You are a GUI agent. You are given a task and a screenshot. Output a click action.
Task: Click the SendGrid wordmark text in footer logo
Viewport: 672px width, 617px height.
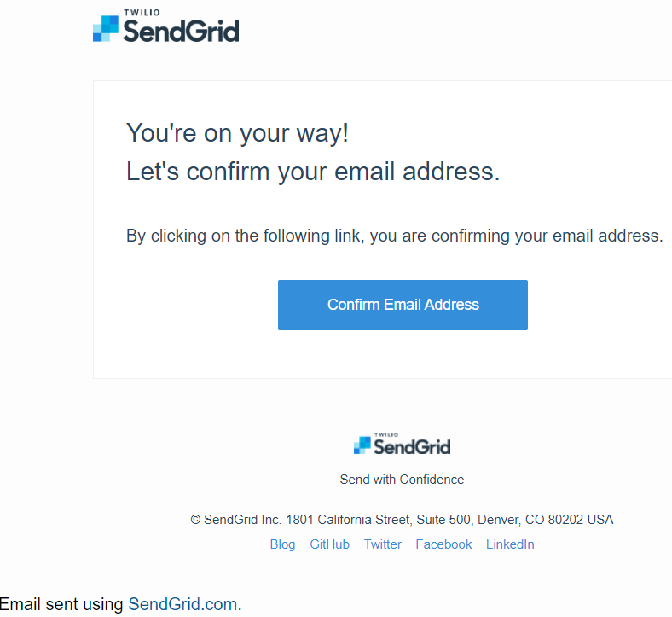point(412,447)
